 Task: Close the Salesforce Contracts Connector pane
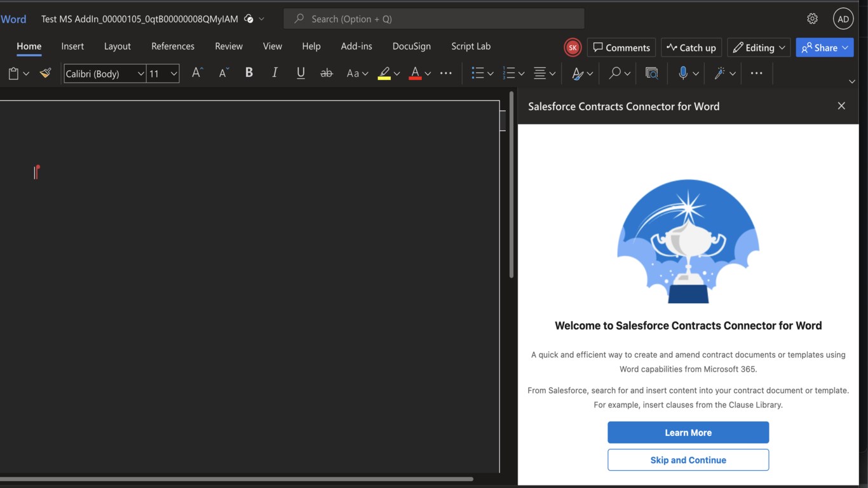click(x=841, y=106)
